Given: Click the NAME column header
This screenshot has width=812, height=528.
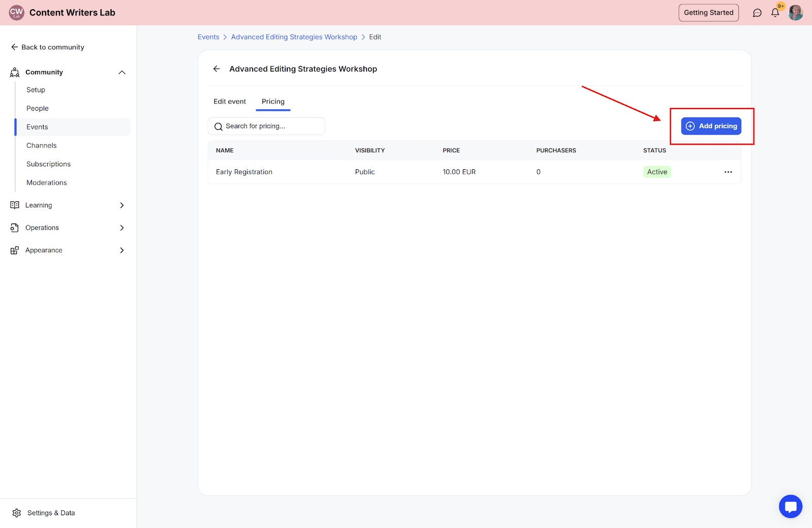Looking at the screenshot, I should click(x=225, y=151).
